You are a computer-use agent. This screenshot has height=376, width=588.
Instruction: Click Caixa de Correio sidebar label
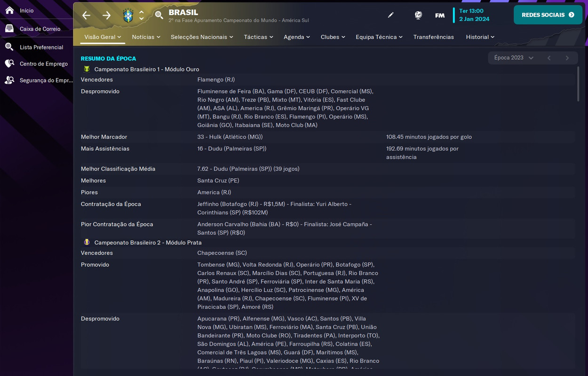(x=40, y=29)
